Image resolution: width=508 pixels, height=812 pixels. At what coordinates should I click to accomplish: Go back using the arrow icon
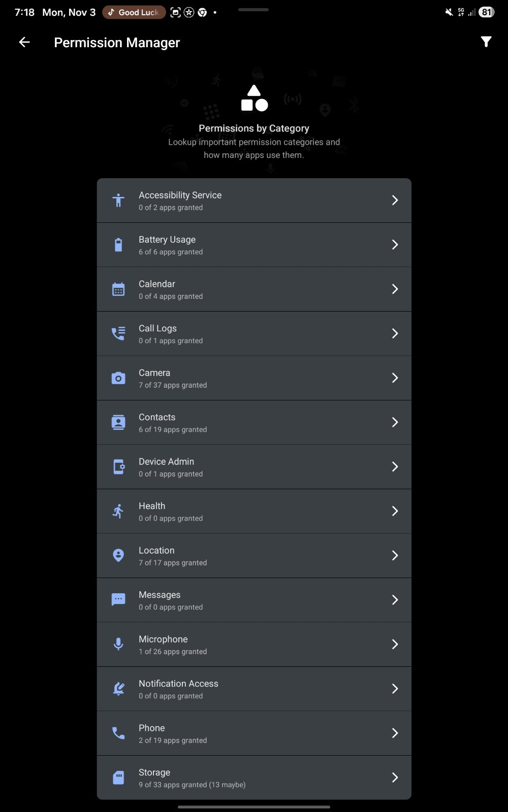click(x=24, y=42)
